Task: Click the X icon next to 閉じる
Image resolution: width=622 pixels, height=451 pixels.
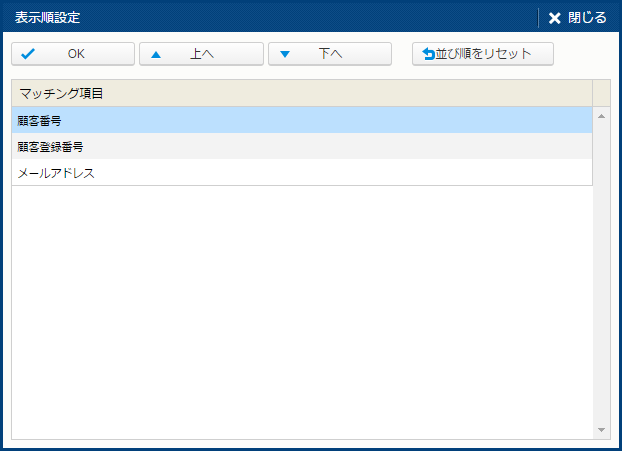Action: [x=555, y=18]
